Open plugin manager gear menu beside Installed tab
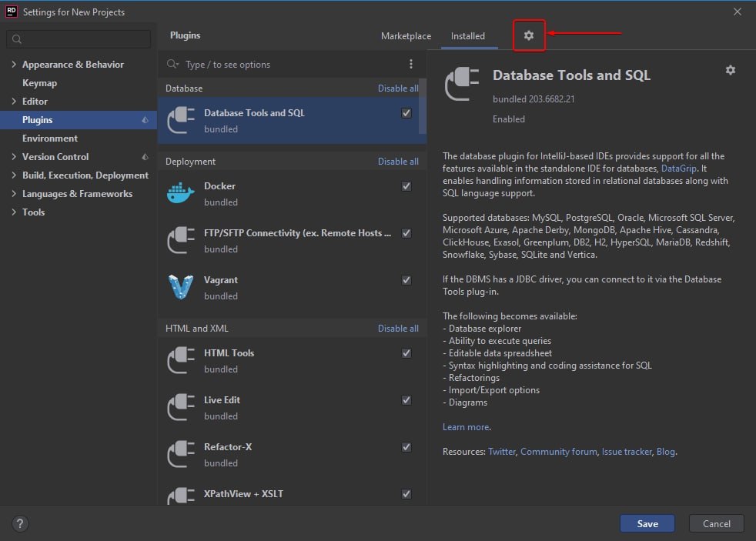 click(528, 35)
